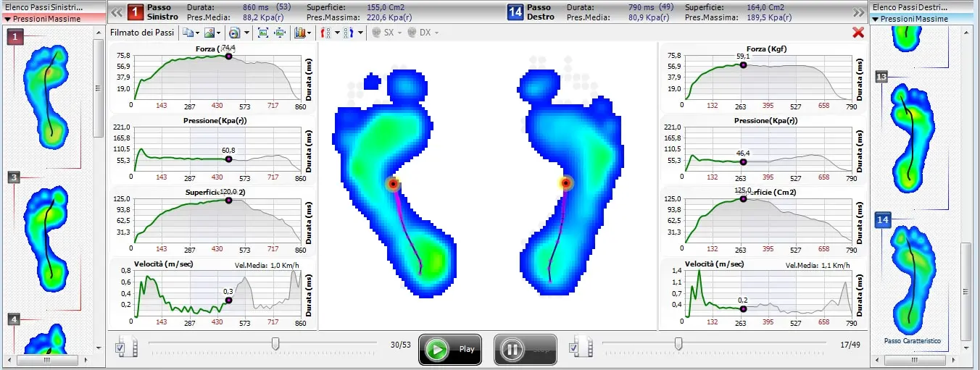Click the bar chart graphs icon
This screenshot has height=370, width=980.
click(300, 33)
